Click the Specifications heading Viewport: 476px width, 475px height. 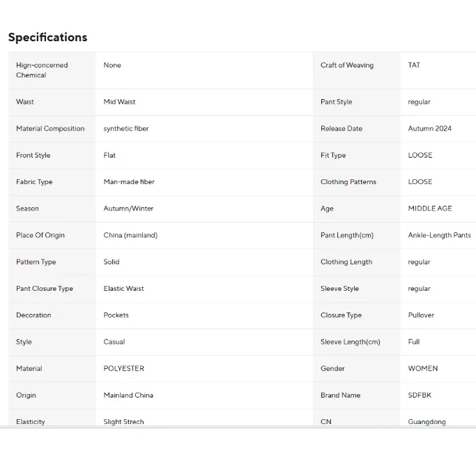pos(47,38)
